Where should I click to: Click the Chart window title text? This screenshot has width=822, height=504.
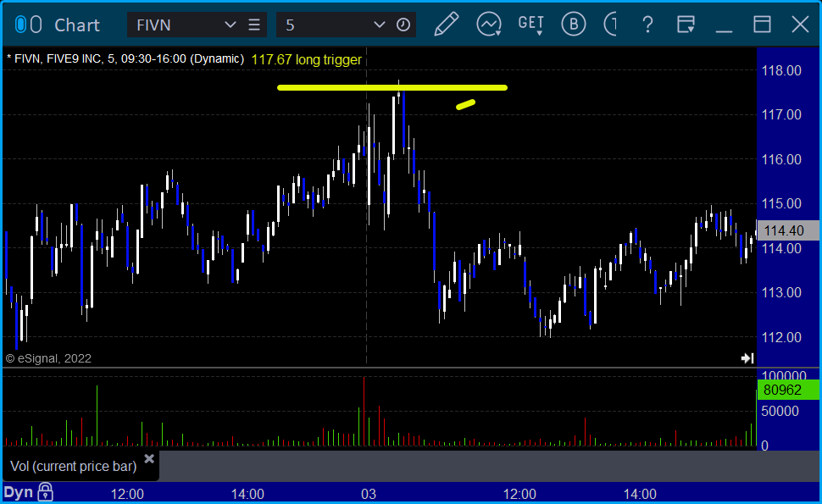(x=77, y=25)
